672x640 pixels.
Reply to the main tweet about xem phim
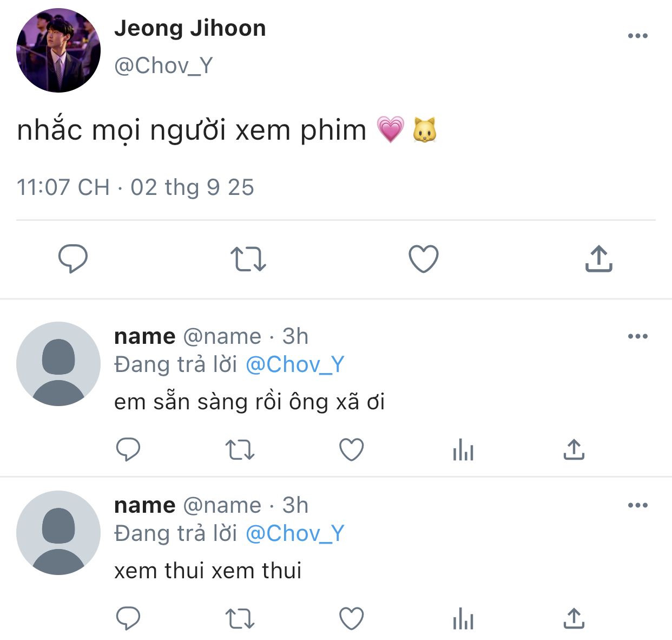[x=73, y=258]
